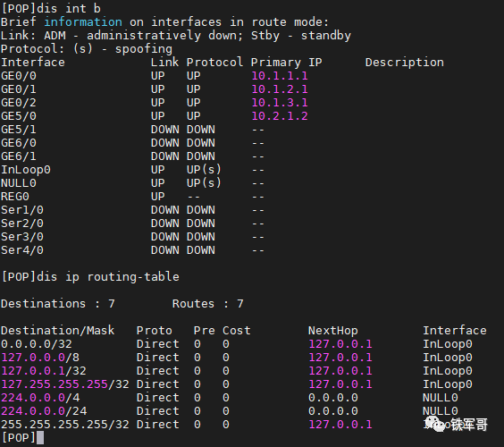Click the 224.0.0.0/4 destination entry
The image size is (504, 447).
[x=40, y=398]
